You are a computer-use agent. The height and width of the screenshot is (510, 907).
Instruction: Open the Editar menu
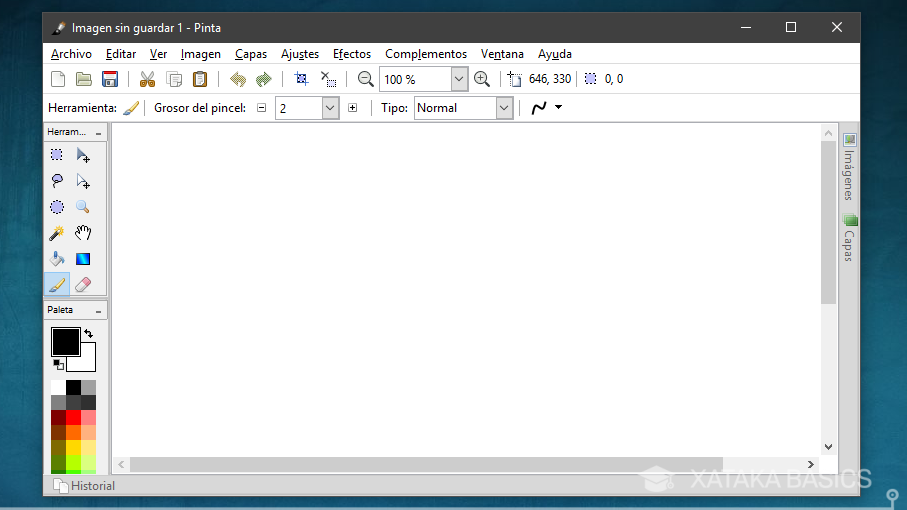tap(121, 54)
